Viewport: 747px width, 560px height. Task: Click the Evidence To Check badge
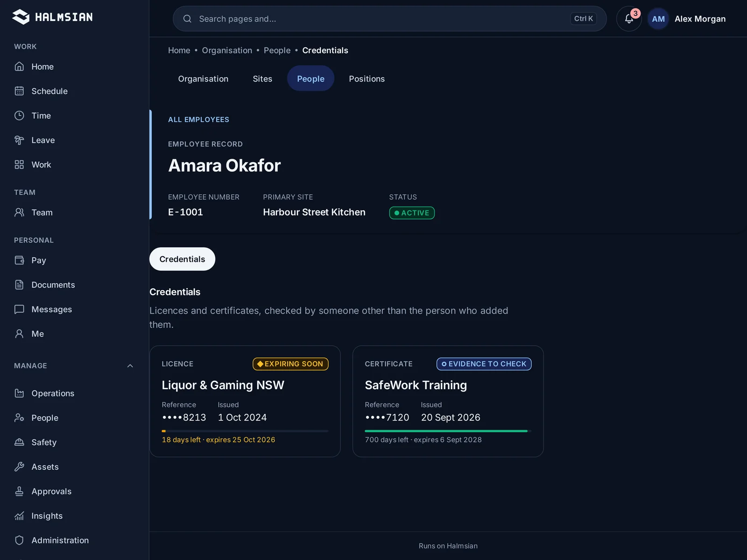coord(484,364)
